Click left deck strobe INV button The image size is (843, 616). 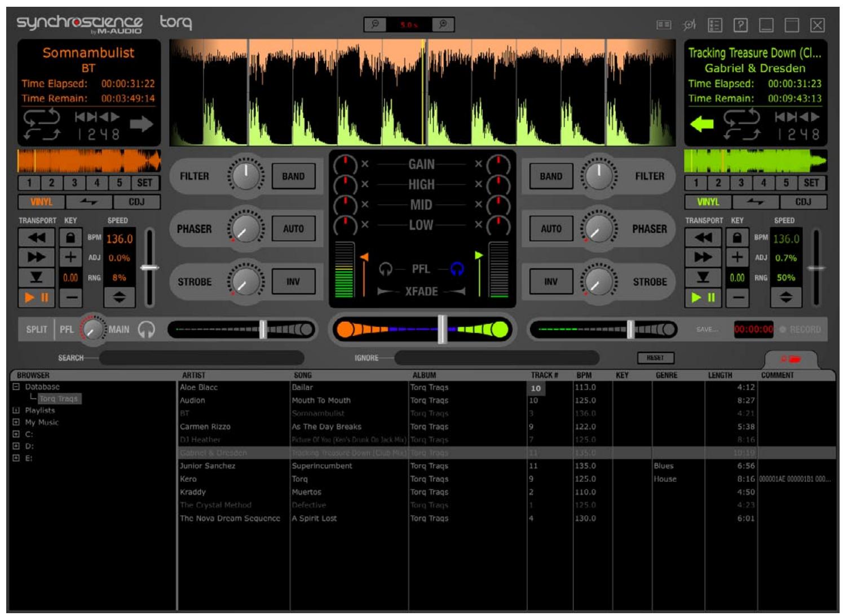tap(293, 281)
